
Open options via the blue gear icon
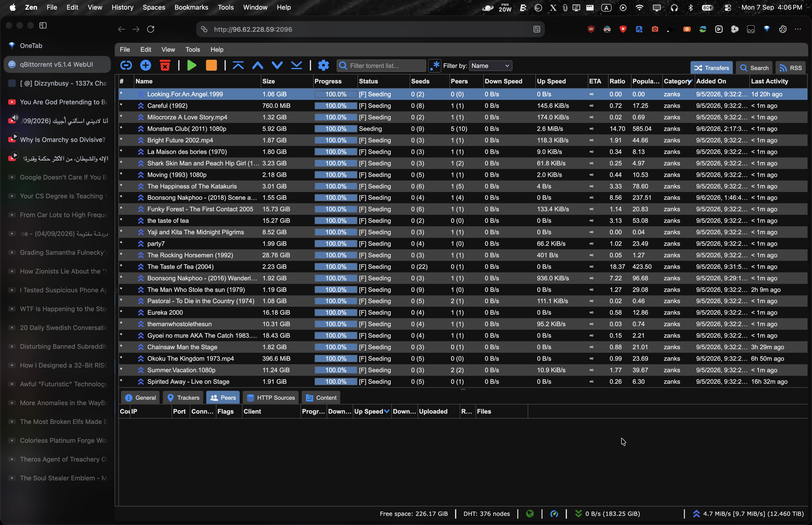[x=323, y=66]
